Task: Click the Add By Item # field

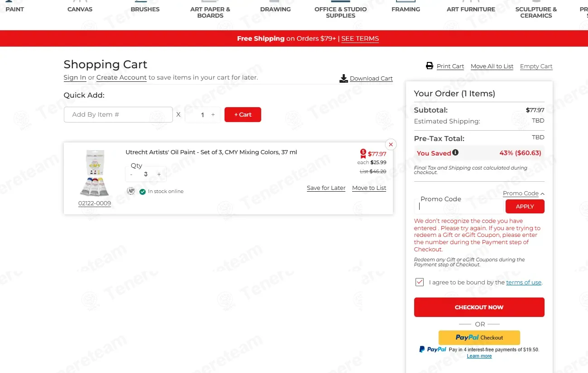Action: pos(118,115)
